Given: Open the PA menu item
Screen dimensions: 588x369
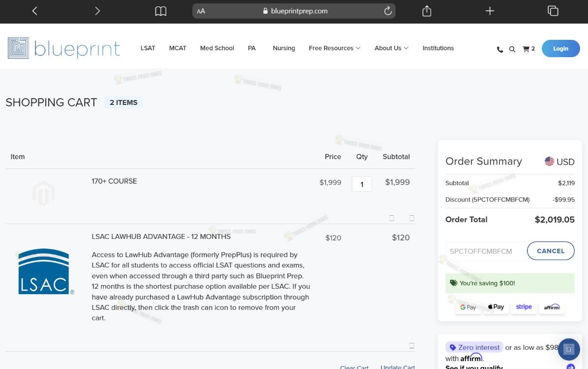Looking at the screenshot, I should pyautogui.click(x=251, y=48).
